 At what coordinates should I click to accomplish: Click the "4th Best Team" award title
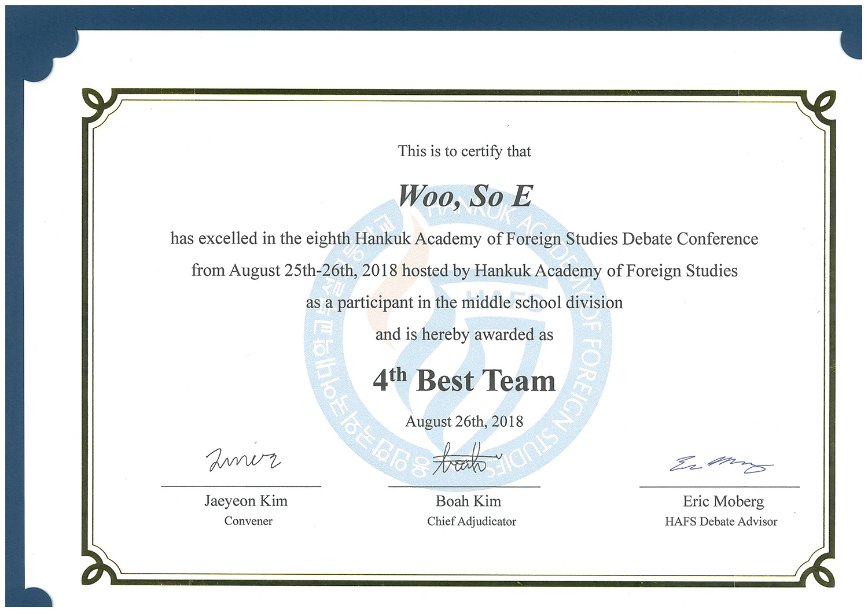click(464, 381)
